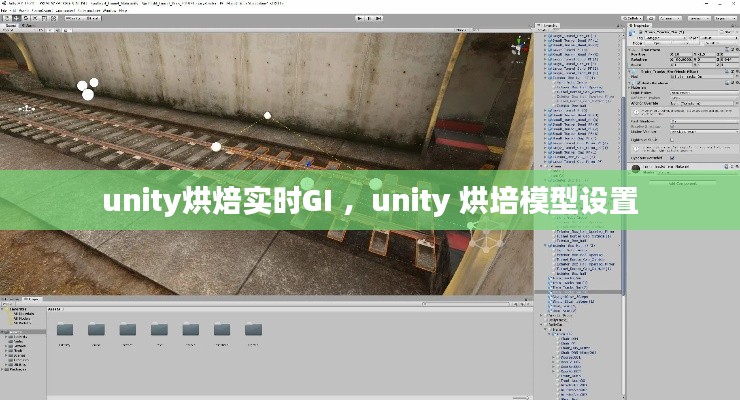The image size is (740, 400).
Task: Click the scene orientation gizmo
Action: 518,46
